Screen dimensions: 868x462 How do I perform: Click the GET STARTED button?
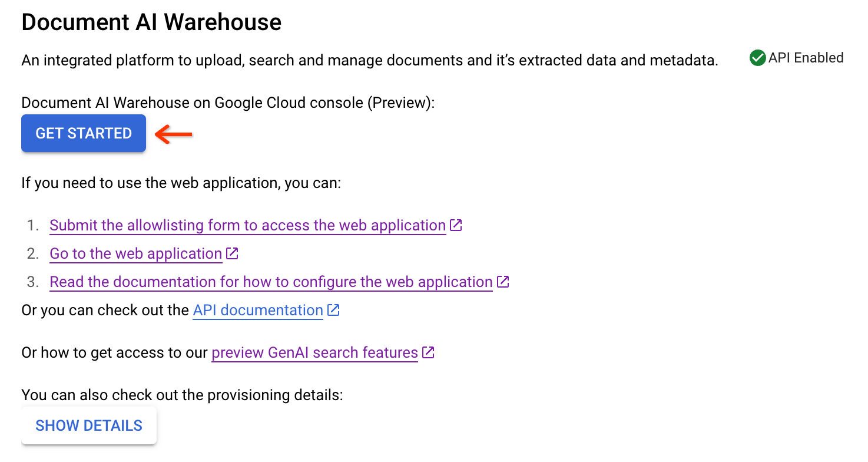pos(84,134)
